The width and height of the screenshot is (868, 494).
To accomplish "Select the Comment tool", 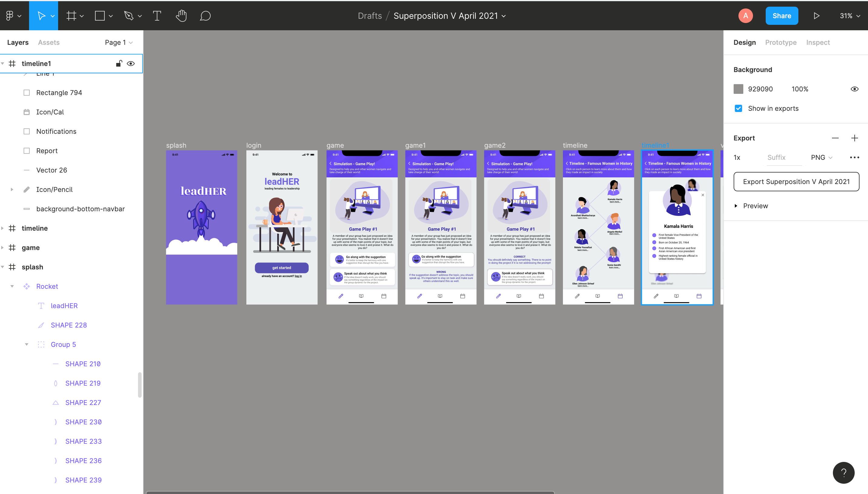I will (205, 16).
